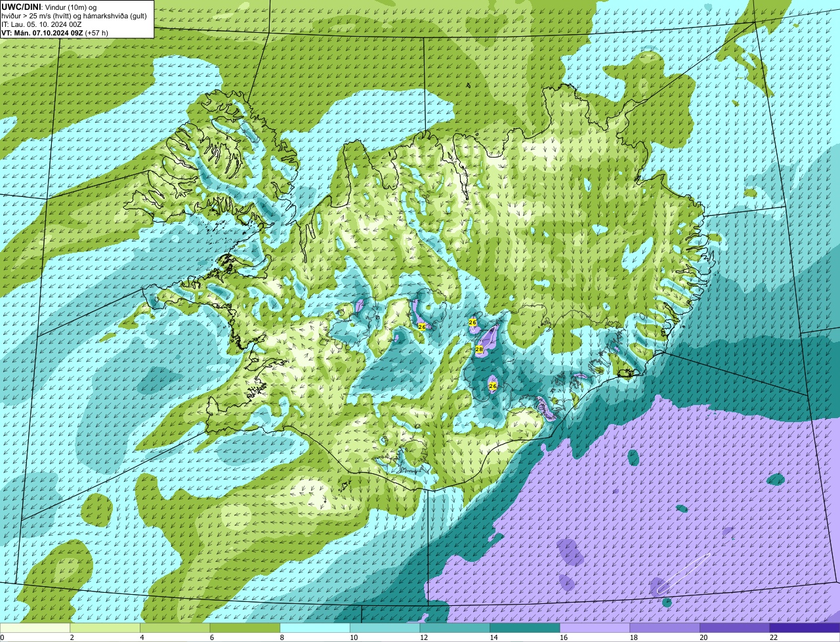
Task: Click the '18' tick on the wind scale
Action: 633,637
